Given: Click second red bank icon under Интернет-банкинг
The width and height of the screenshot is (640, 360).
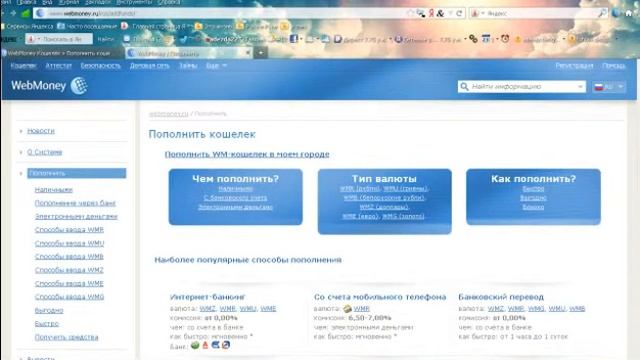Looking at the screenshot, I should coord(205,345).
